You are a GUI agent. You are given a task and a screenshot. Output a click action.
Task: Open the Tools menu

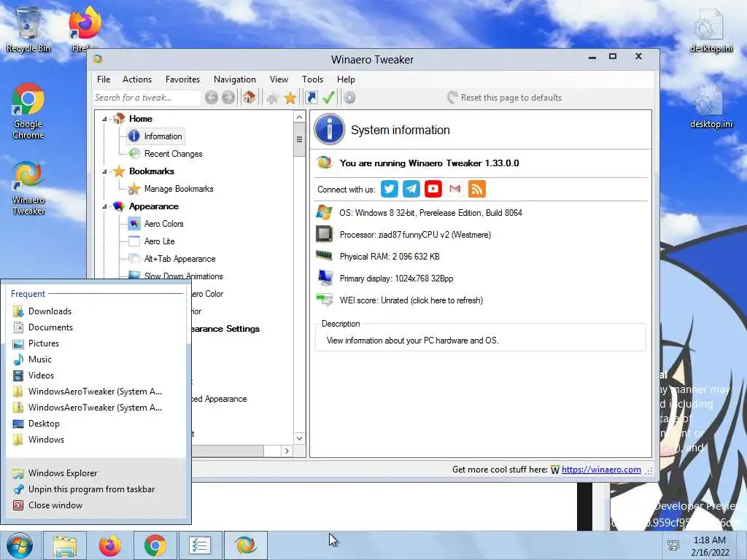coord(312,79)
